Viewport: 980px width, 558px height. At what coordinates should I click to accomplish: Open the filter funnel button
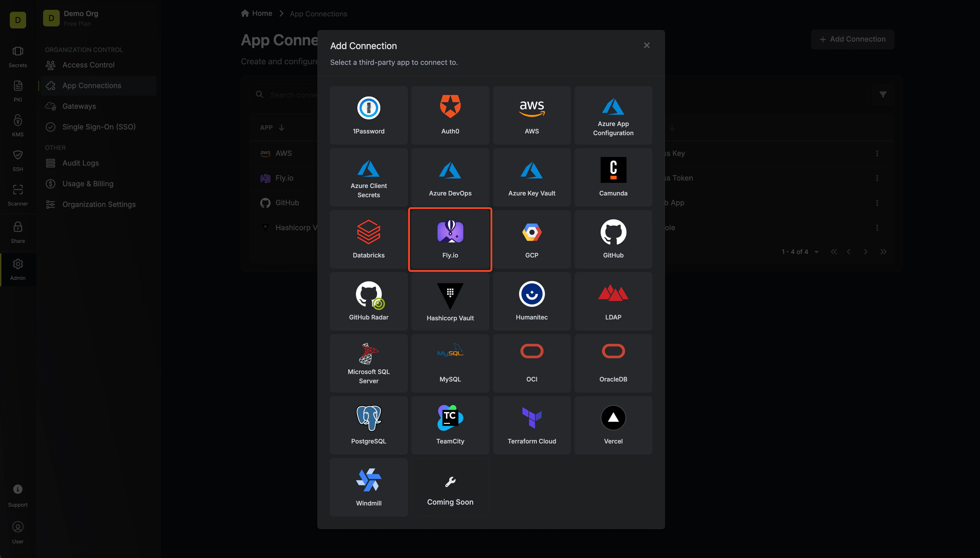point(883,95)
